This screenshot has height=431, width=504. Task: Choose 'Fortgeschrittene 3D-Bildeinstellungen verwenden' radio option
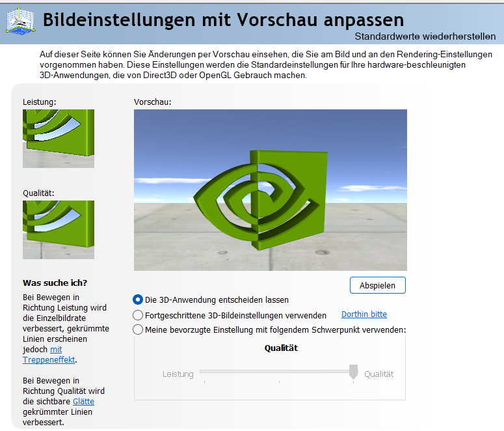[138, 315]
